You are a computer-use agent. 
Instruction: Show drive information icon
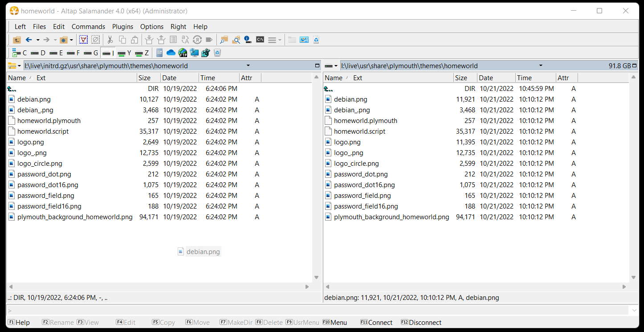tap(248, 40)
